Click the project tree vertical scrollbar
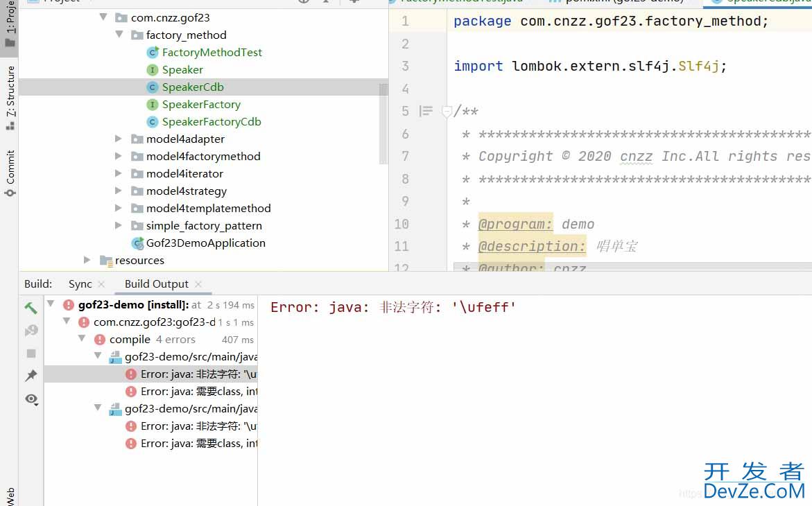This screenshot has height=506, width=812. tap(383, 123)
